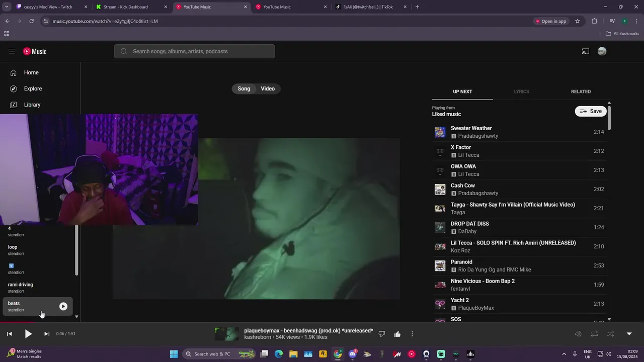Open Lil Tecca artist link under X Factor
The image size is (644, 362).
click(468, 155)
